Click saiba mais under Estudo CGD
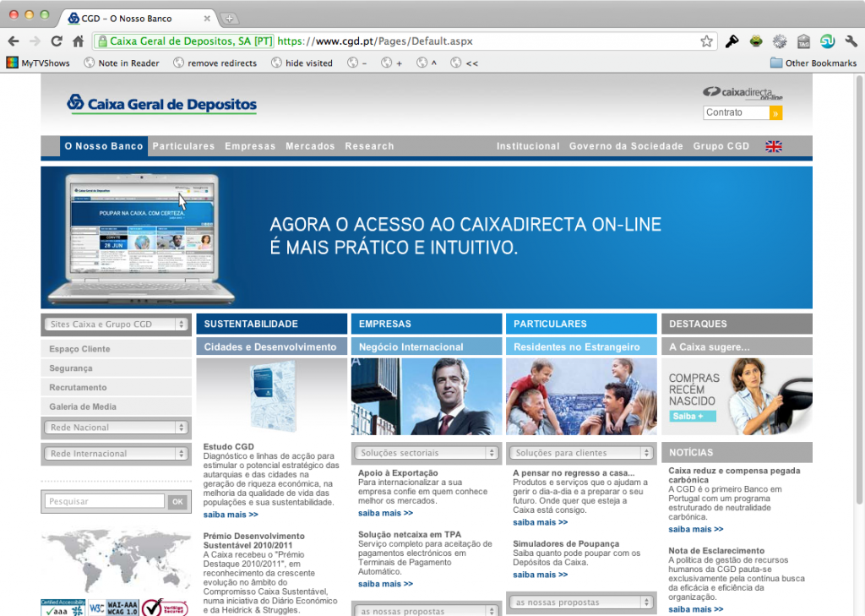The height and width of the screenshot is (616, 865). (231, 515)
